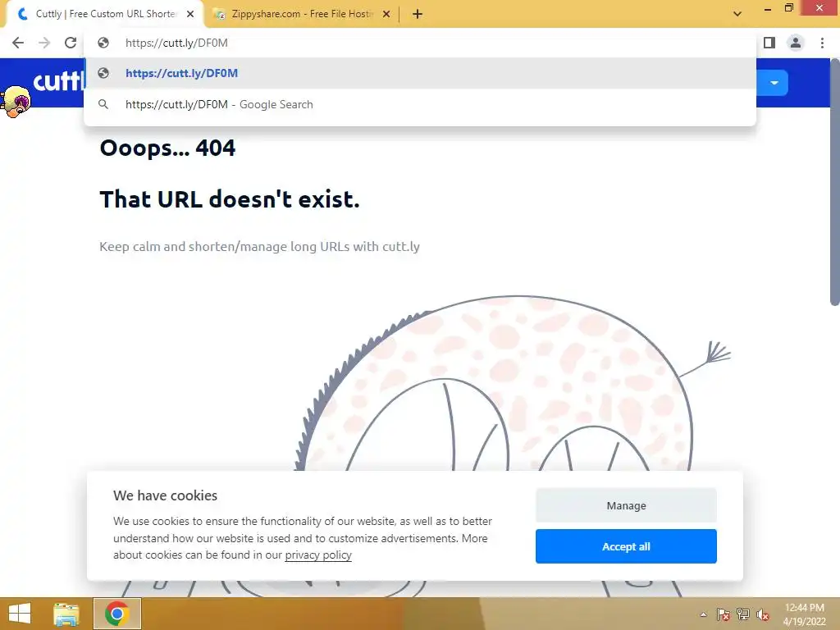Reload the current page
The width and height of the screenshot is (840, 630).
[x=71, y=43]
